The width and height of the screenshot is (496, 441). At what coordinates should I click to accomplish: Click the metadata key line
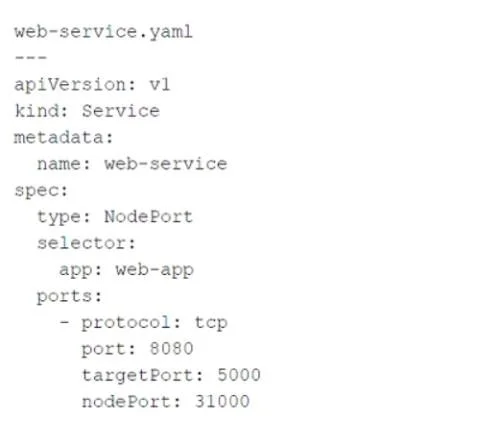63,138
